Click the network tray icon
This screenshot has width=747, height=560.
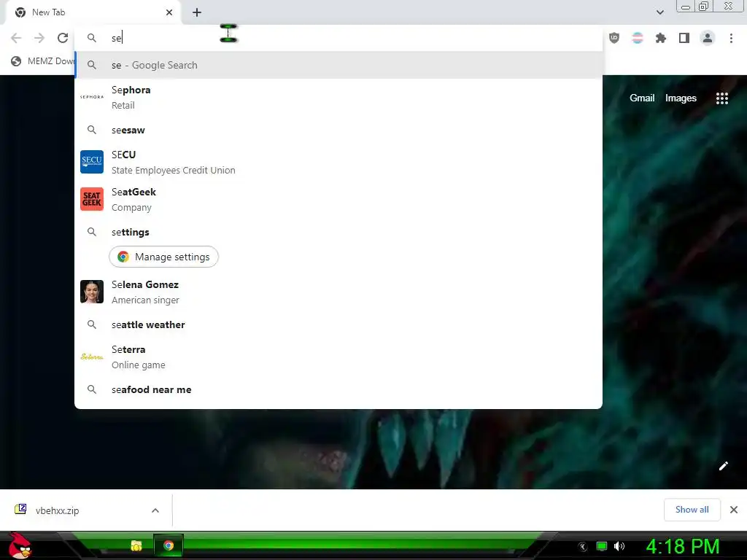point(602,546)
